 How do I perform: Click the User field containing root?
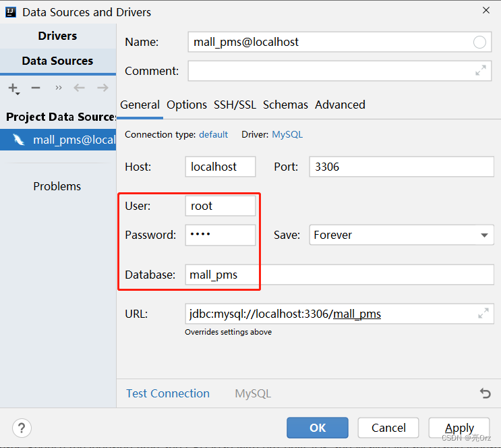(x=220, y=206)
